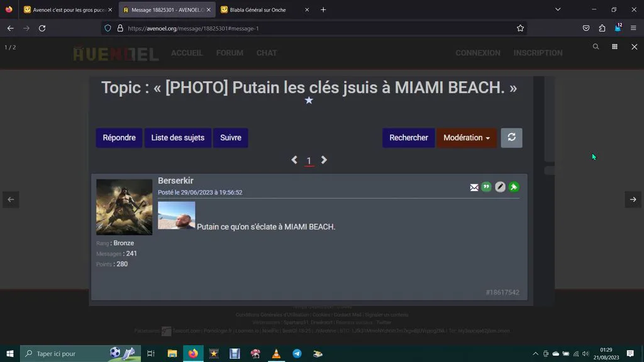Expand the Modération dropdown

click(466, 138)
